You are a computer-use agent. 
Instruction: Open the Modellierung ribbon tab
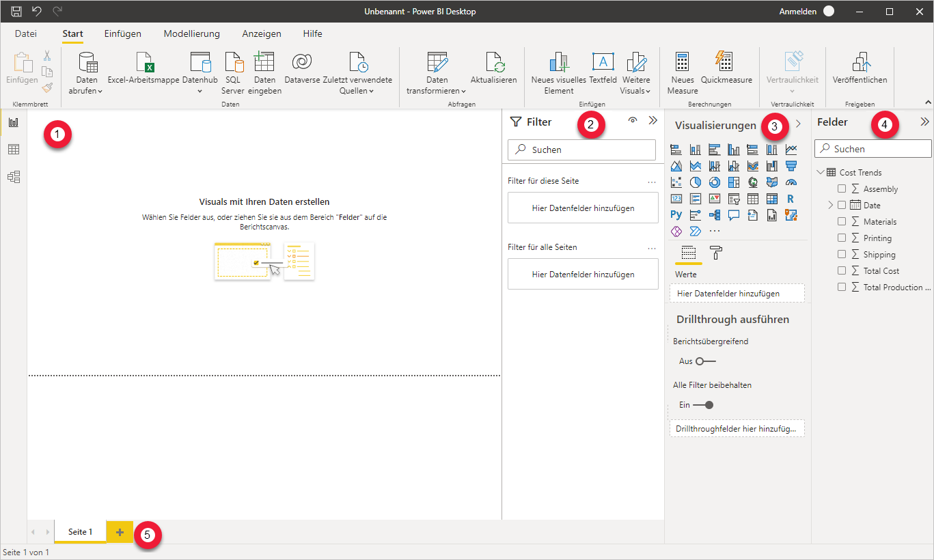click(191, 33)
